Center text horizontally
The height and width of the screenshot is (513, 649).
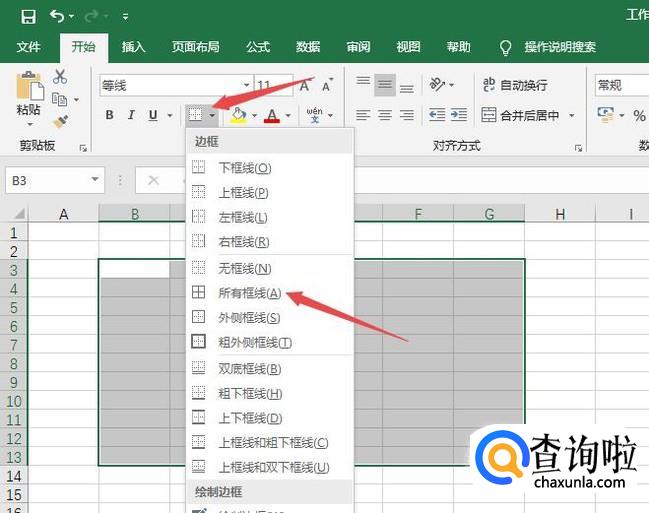coord(385,115)
